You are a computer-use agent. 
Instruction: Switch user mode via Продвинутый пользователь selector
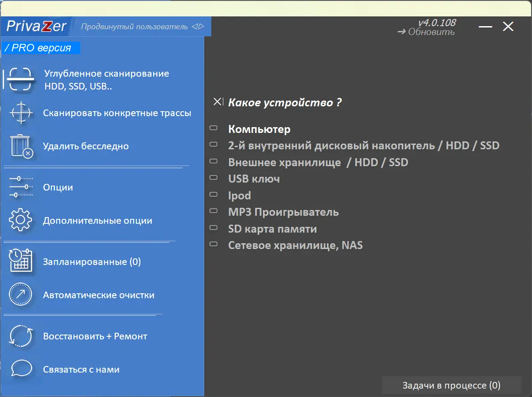(143, 27)
